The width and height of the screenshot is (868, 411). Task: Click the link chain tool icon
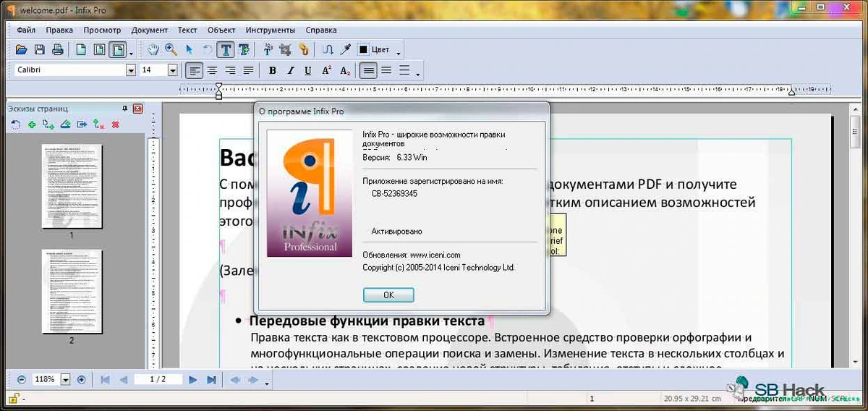click(304, 50)
